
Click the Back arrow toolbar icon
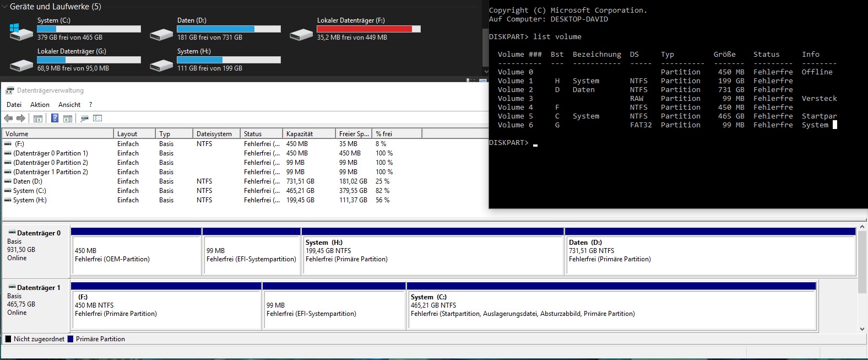pyautogui.click(x=8, y=118)
